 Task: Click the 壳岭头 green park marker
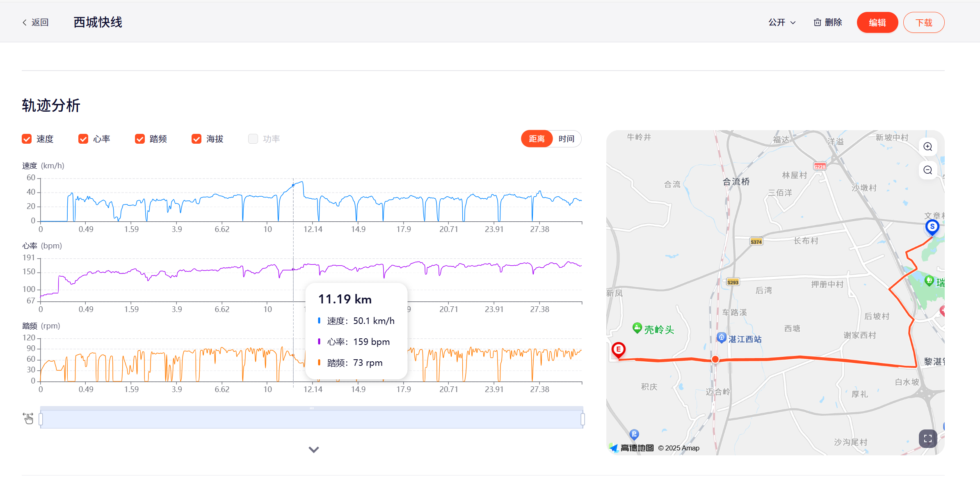click(x=637, y=328)
